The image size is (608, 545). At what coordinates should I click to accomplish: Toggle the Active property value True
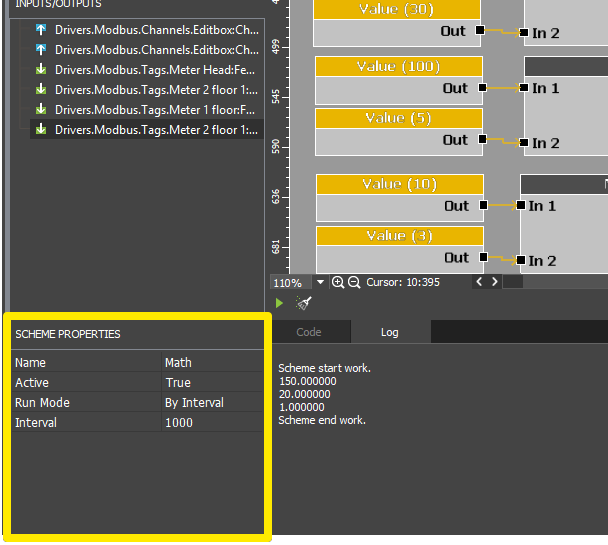[x=213, y=383]
